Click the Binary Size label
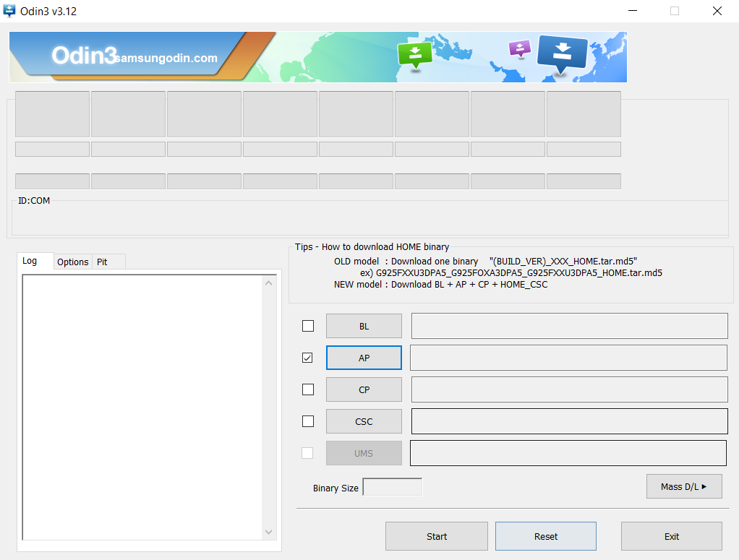 pyautogui.click(x=336, y=488)
